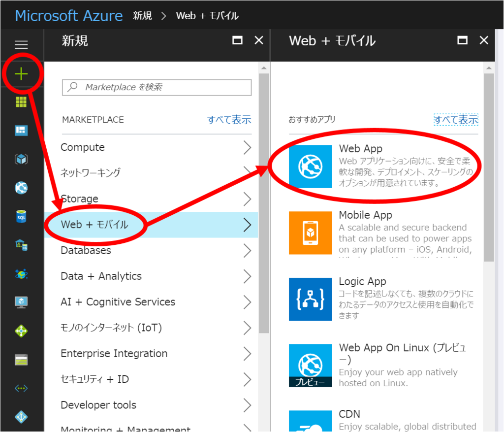This screenshot has width=504, height=432.
Task: Select Compute in the Marketplace list
Action: click(152, 147)
